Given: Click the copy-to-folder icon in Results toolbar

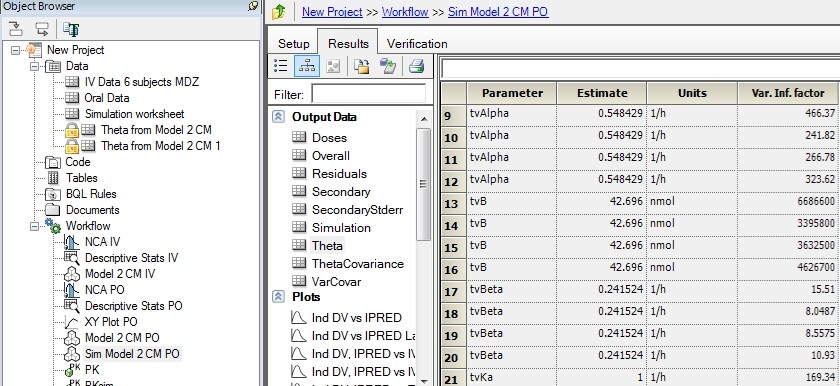Looking at the screenshot, I should click(362, 66).
